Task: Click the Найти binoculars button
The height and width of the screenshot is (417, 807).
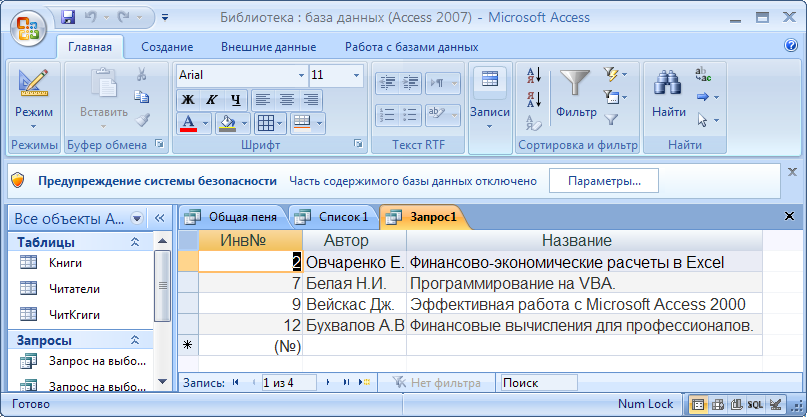Action: click(669, 94)
